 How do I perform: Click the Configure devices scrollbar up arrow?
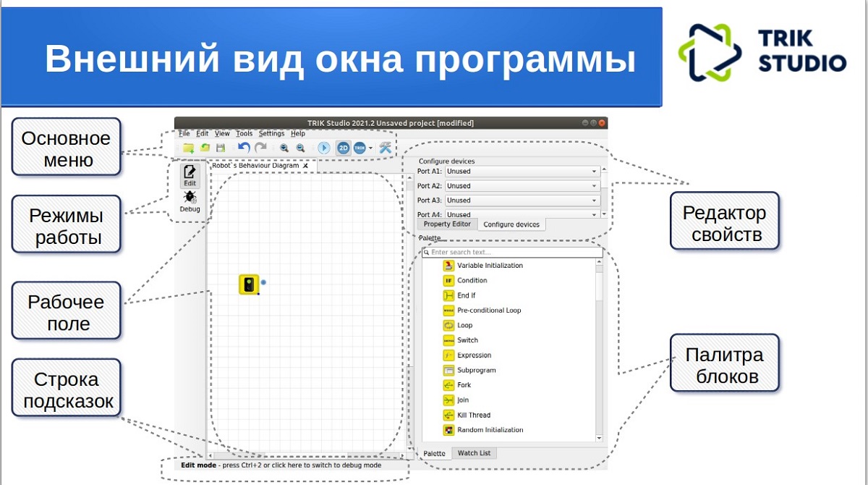[x=605, y=169]
